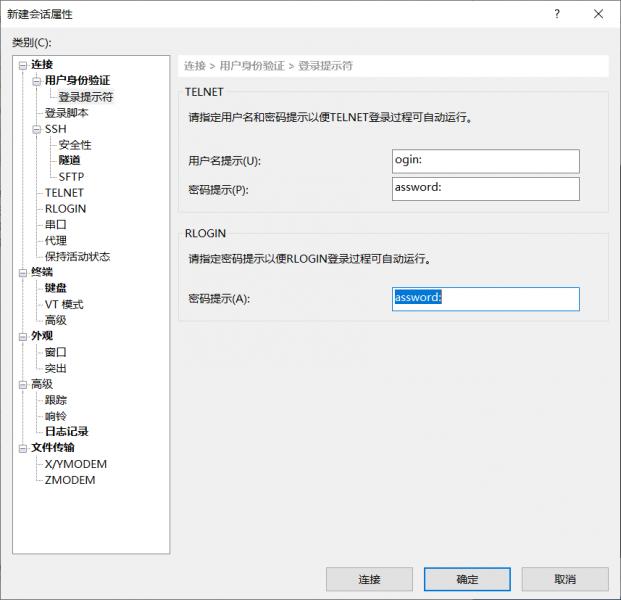Click the TELNET 密码提示 input field
The width and height of the screenshot is (621, 600).
485,188
